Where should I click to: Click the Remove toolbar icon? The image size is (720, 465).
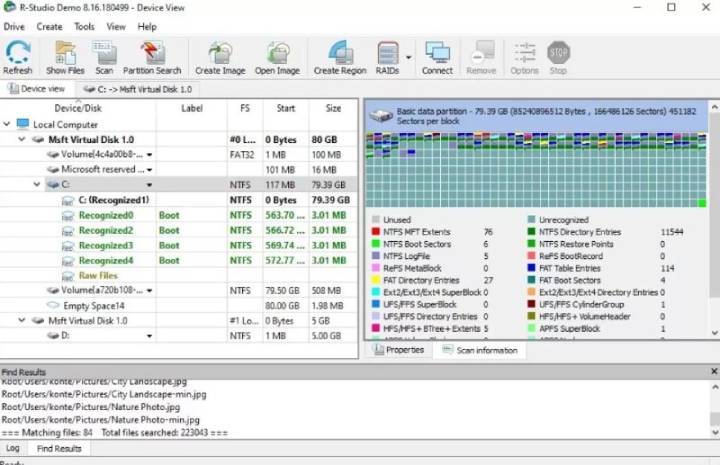(x=481, y=57)
